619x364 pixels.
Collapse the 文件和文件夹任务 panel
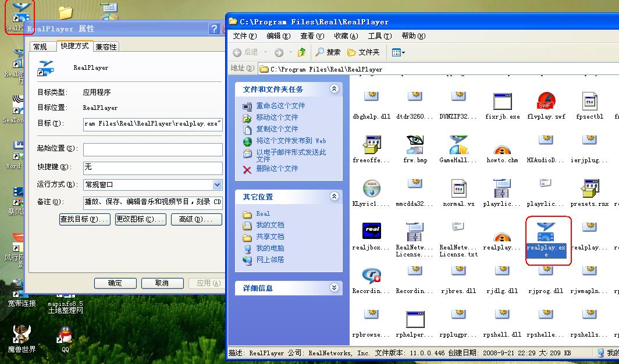click(x=334, y=89)
